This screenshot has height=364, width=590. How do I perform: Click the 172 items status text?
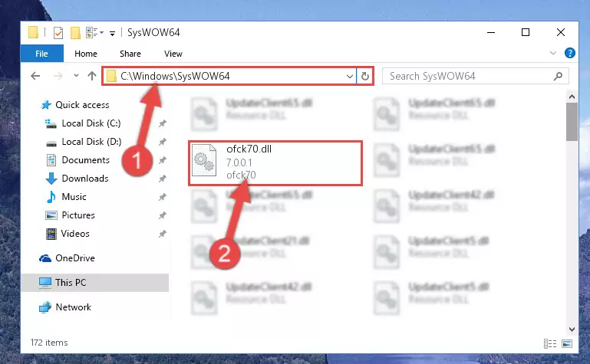point(49,343)
